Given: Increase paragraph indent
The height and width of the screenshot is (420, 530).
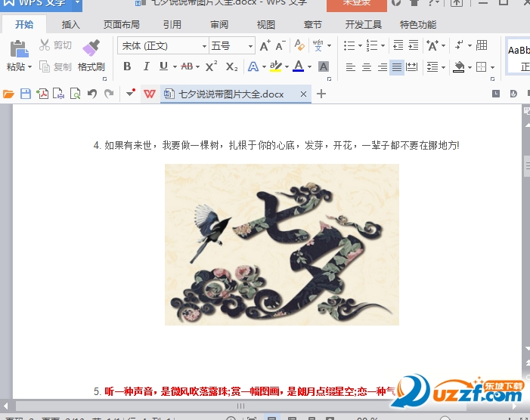Looking at the screenshot, I should click(x=414, y=45).
